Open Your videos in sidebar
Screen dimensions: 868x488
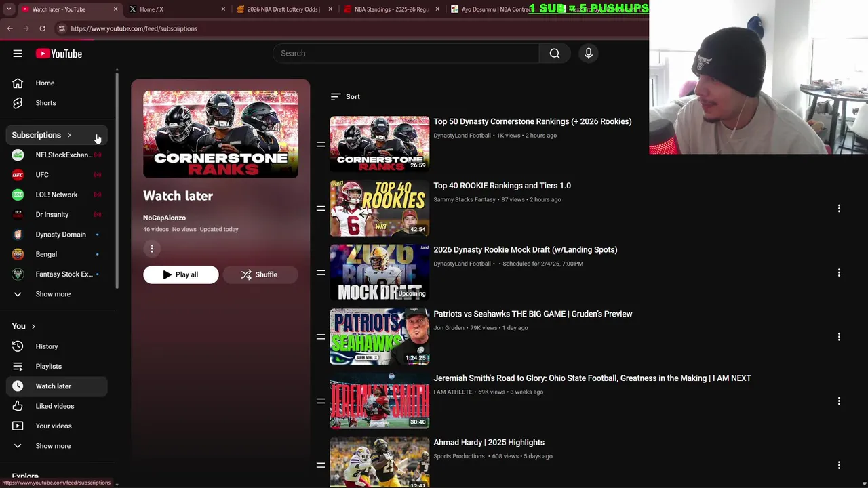point(57,426)
